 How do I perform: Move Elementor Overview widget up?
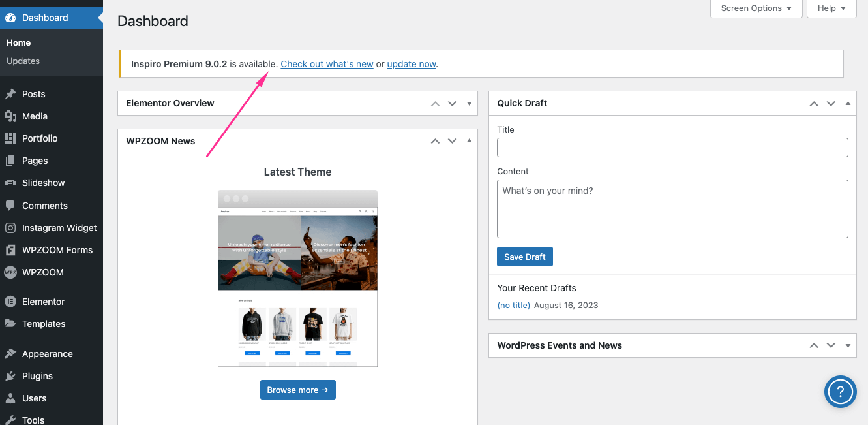pos(435,104)
